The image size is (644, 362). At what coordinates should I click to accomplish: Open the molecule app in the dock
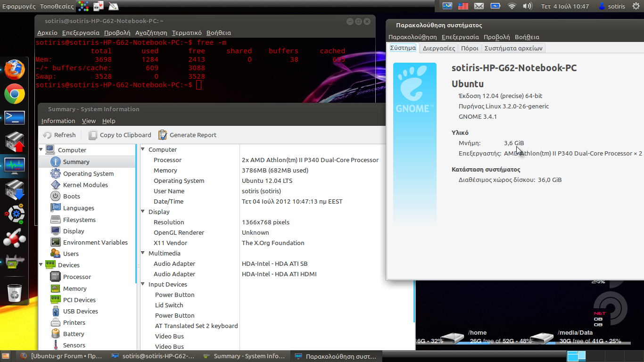[x=15, y=238]
